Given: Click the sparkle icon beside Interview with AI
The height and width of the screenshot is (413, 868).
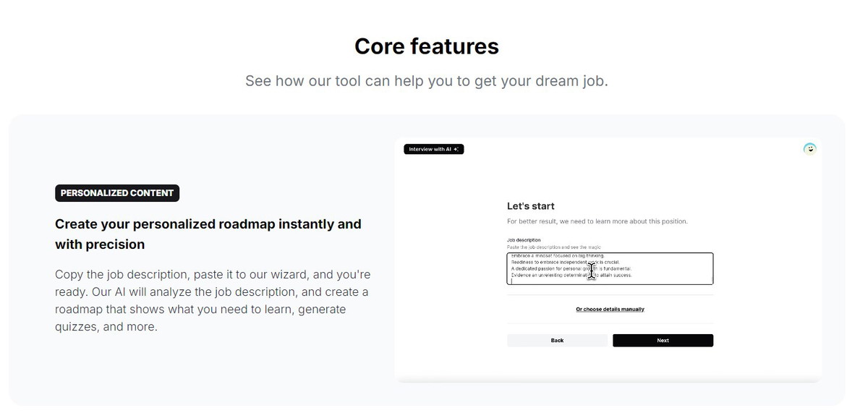Looking at the screenshot, I should coord(456,150).
